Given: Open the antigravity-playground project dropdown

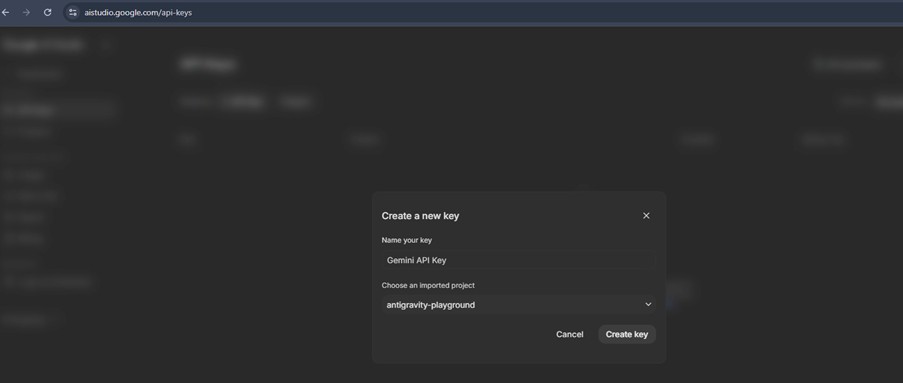Looking at the screenshot, I should (x=518, y=305).
